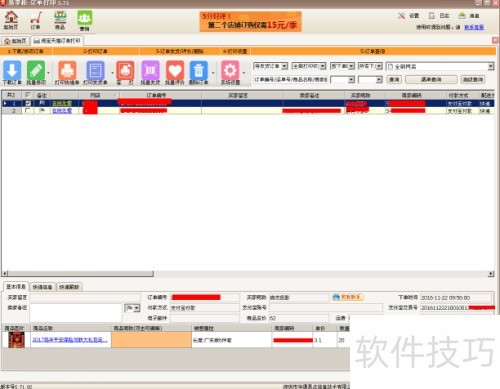Click the blue document 打印发货单 icon
The height and width of the screenshot is (389, 500).
click(95, 72)
